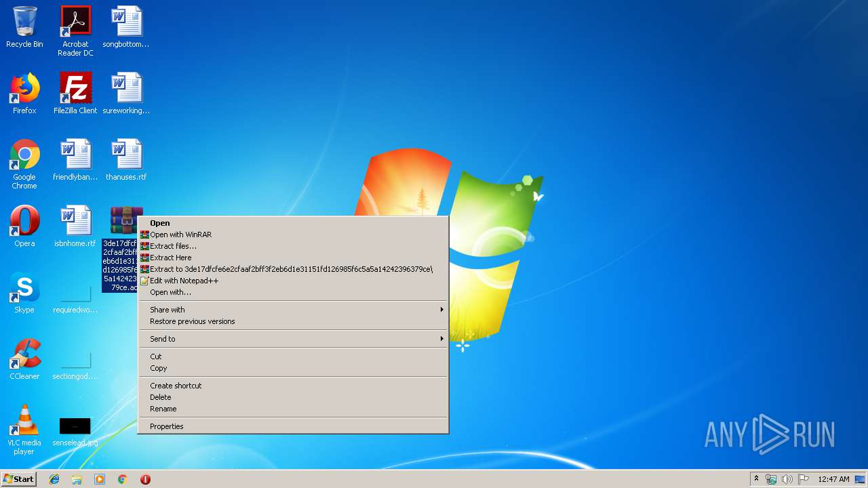The width and height of the screenshot is (868, 488).
Task: Select the isbnhome.rtf document icon
Action: tap(75, 226)
